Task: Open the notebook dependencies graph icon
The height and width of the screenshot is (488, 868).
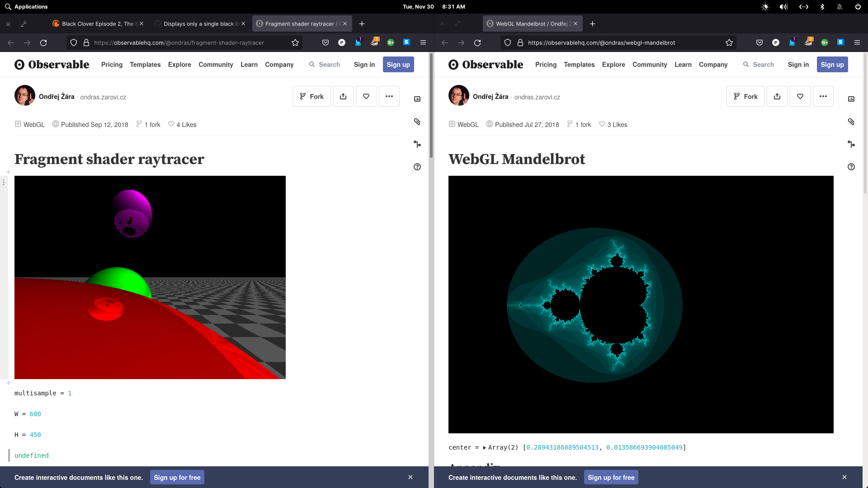Action: click(x=417, y=144)
